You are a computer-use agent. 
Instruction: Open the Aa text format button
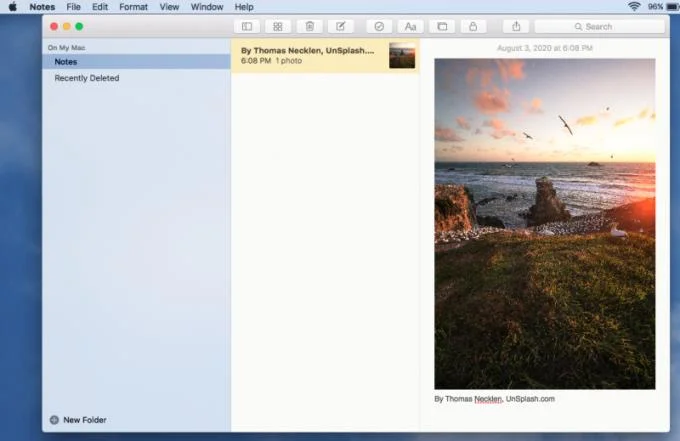(x=410, y=26)
